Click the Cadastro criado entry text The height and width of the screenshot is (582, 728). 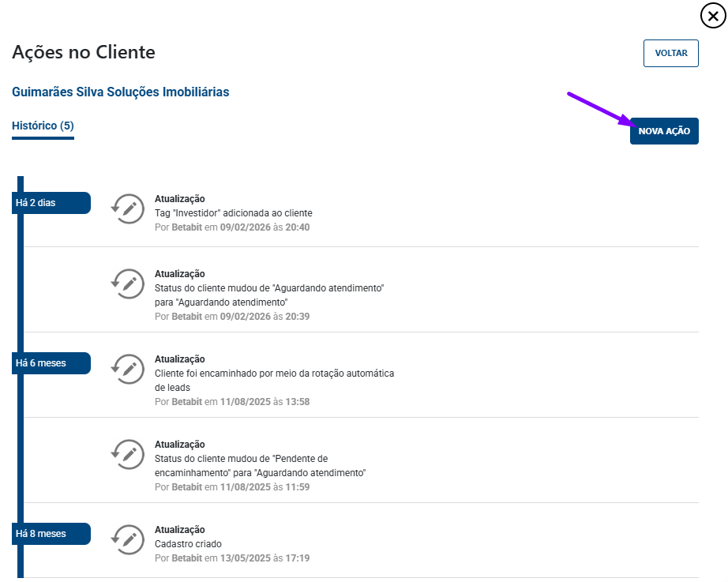[x=188, y=544]
